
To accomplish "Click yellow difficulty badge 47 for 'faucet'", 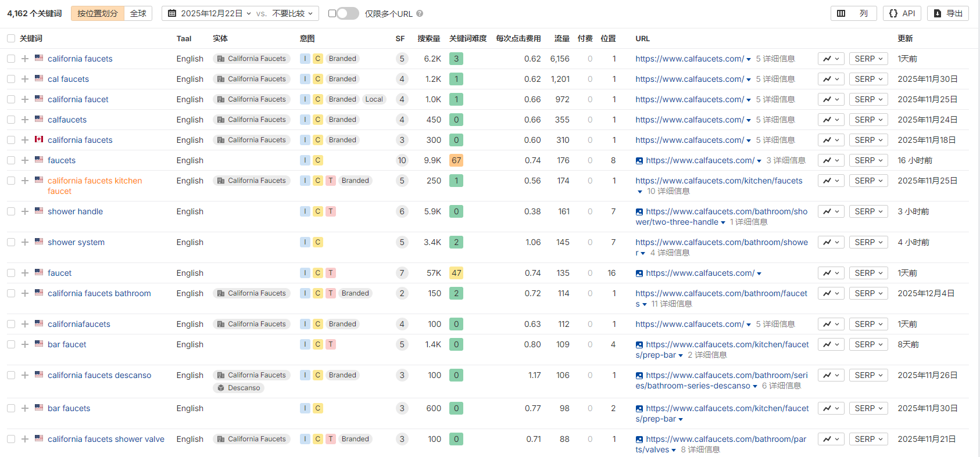I will tap(456, 273).
